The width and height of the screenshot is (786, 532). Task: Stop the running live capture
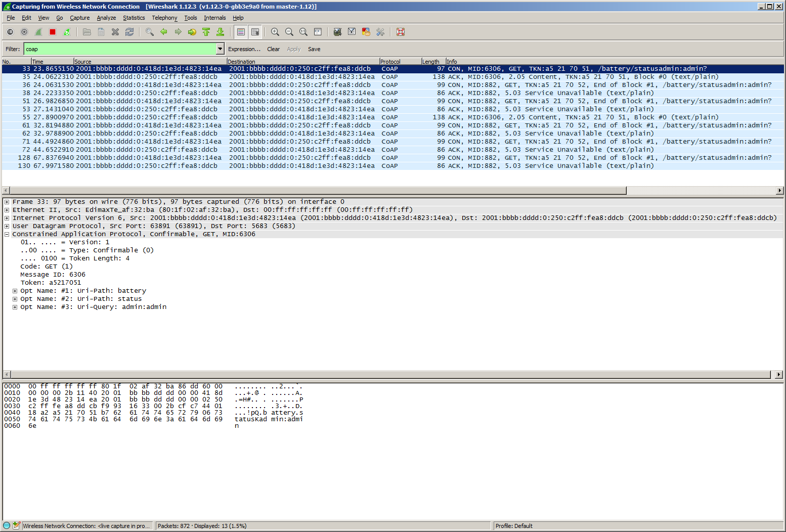[53, 32]
